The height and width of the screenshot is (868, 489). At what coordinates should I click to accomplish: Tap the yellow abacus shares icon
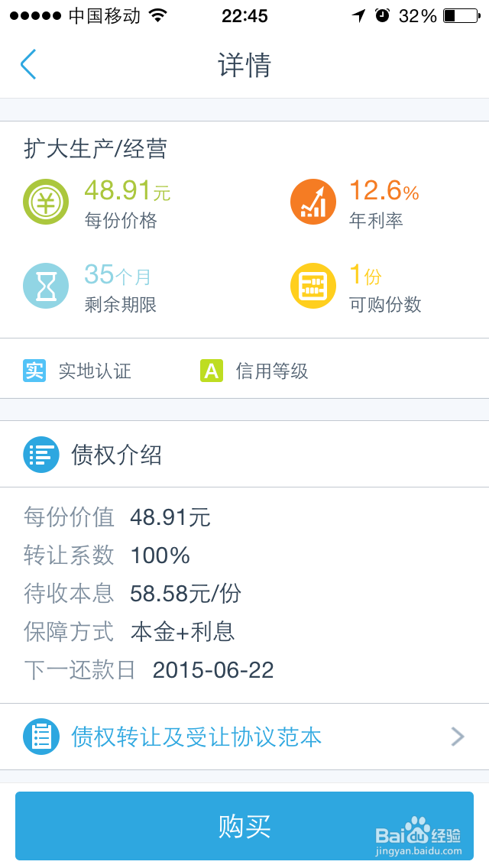pos(313,286)
